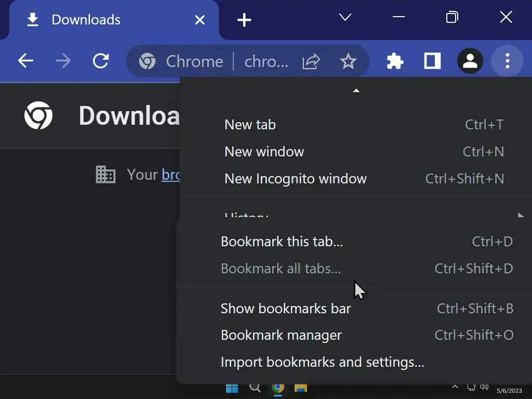The image size is (532, 399).
Task: Close the Downloads tab
Action: click(200, 20)
